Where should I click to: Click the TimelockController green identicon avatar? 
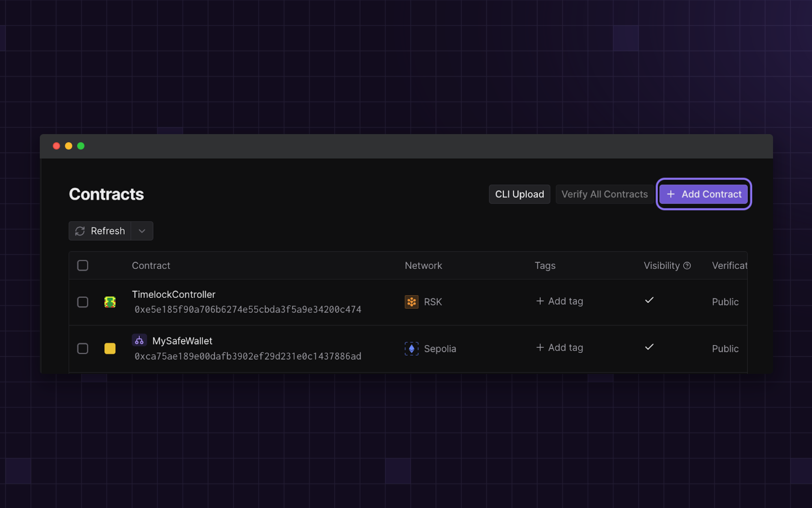pos(110,302)
